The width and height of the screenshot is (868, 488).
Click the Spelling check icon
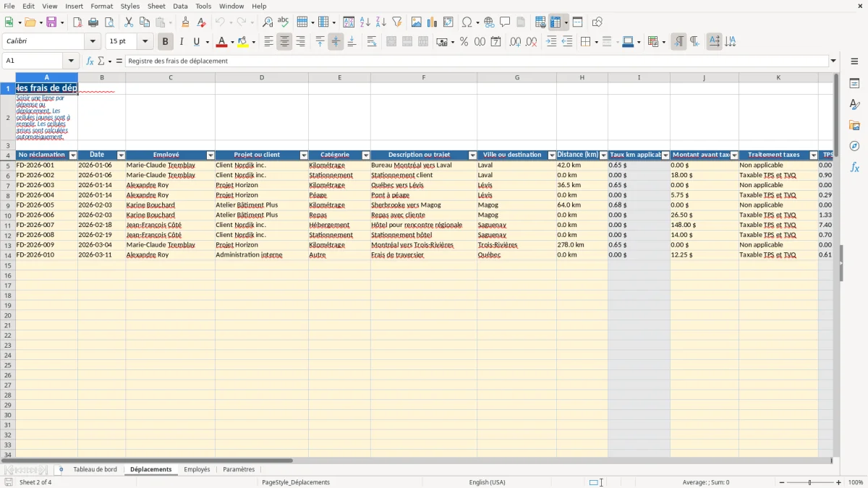point(284,22)
